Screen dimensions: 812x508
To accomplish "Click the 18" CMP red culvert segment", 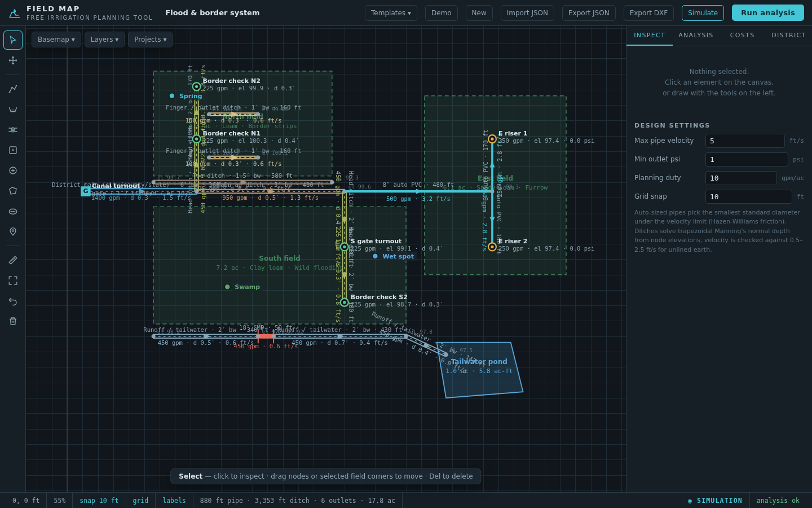I will (266, 336).
